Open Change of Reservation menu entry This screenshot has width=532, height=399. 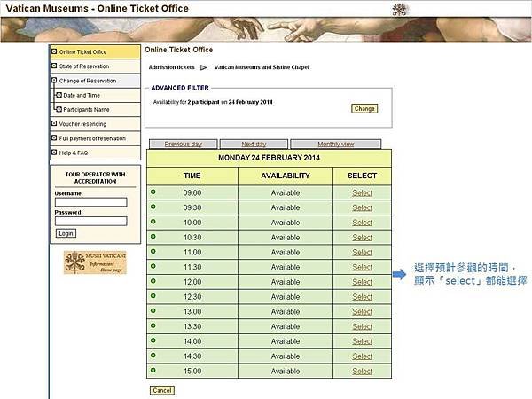95,81
